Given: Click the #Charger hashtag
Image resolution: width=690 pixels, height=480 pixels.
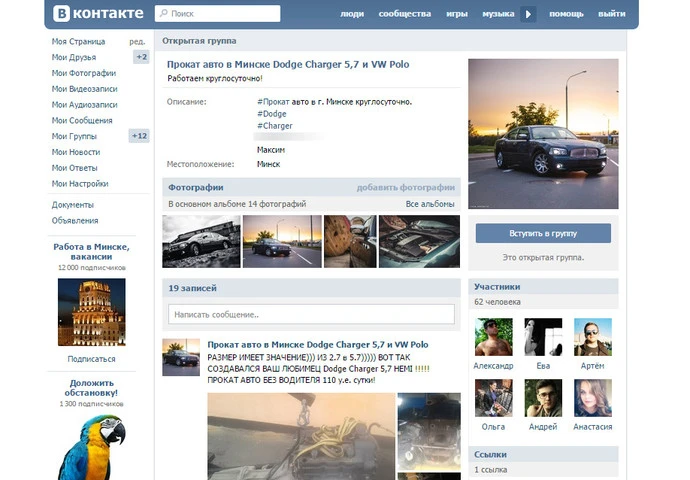Looking at the screenshot, I should coord(275,126).
